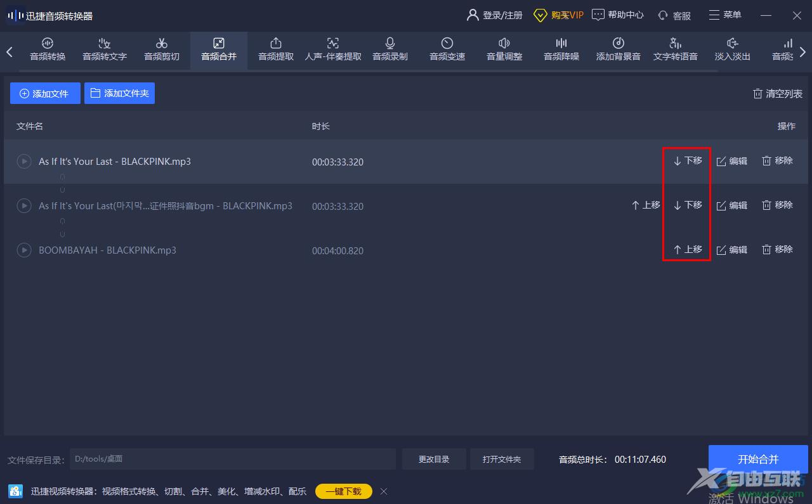Image resolution: width=812 pixels, height=504 pixels.
Task: Play the 证件照抖音bgm BLACKPINK track
Action: coord(23,206)
